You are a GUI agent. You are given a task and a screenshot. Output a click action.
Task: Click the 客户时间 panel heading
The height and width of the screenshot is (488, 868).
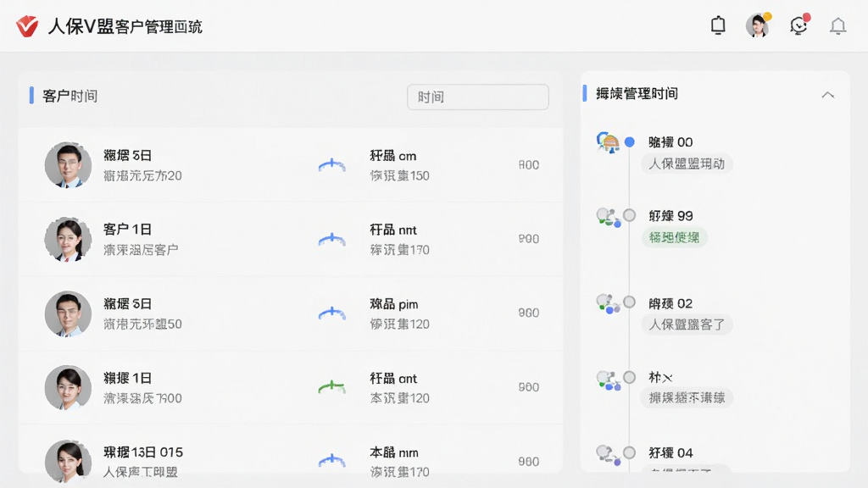(70, 96)
